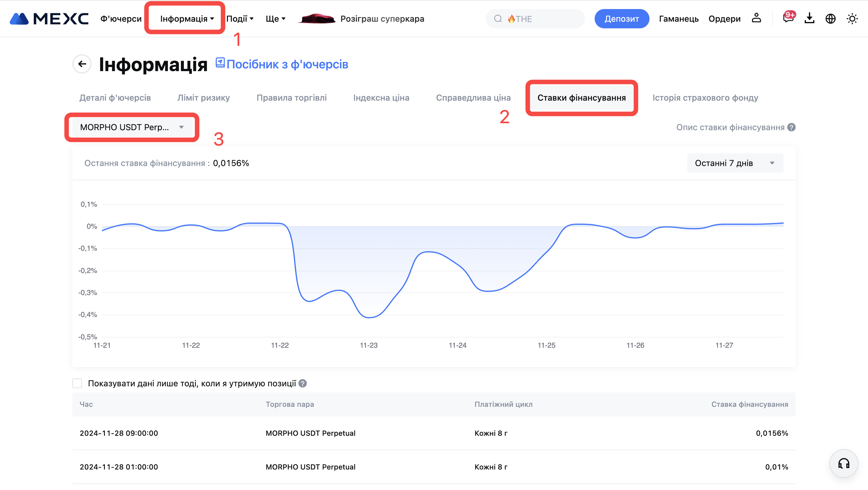
Task: Click the funding rate description help icon
Action: tap(791, 127)
